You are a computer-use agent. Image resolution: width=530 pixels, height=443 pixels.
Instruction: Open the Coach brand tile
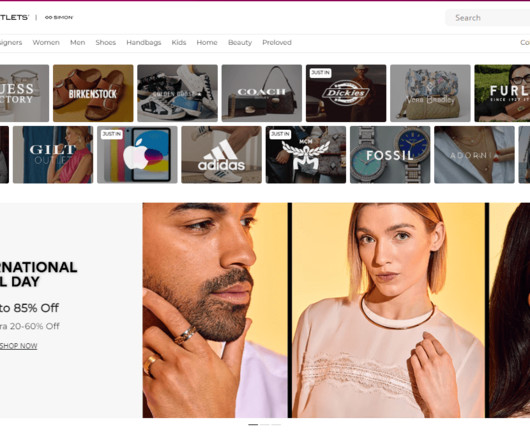click(262, 93)
